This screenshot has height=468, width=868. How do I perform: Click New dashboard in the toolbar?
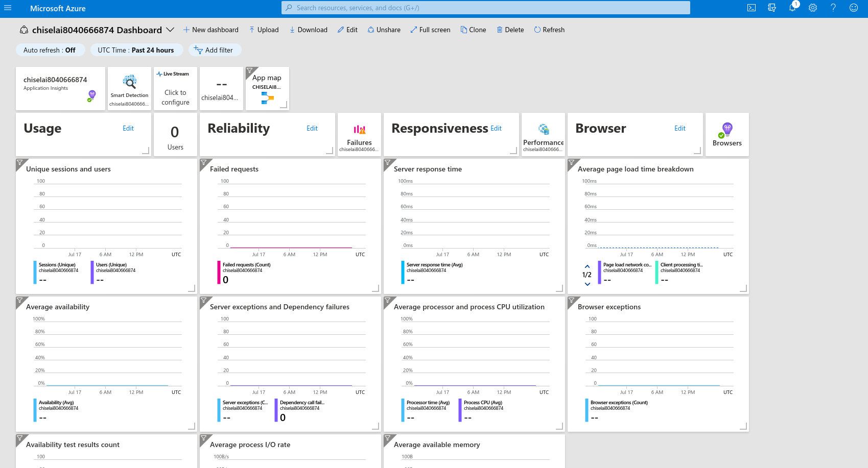point(210,30)
